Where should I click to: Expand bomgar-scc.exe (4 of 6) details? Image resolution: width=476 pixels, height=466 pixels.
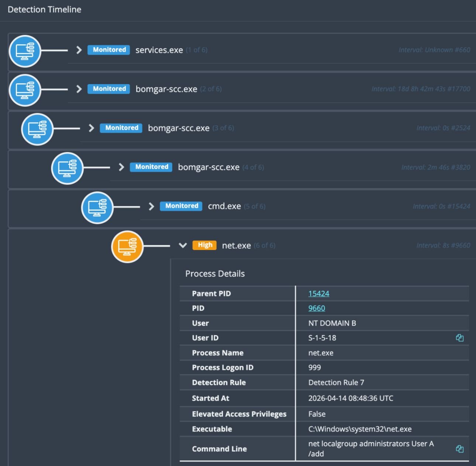click(121, 167)
